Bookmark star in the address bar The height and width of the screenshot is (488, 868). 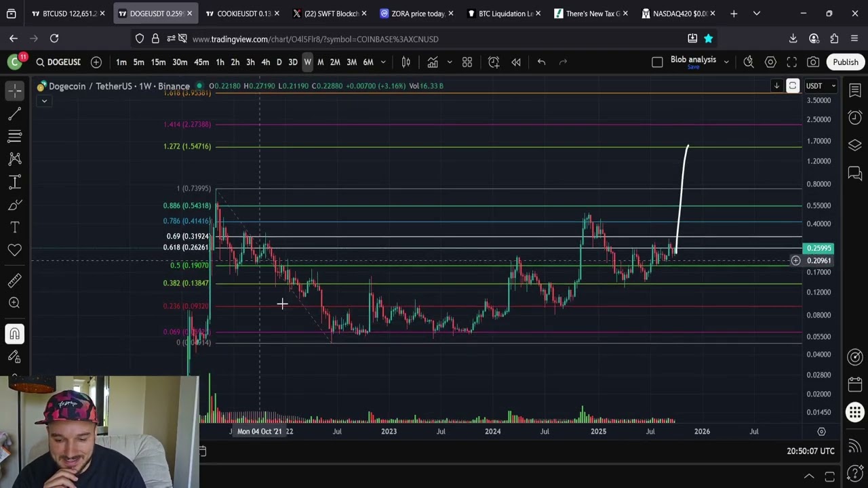[708, 39]
